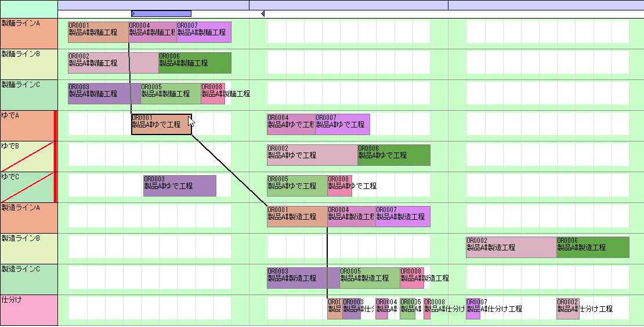This screenshot has height=327, width=644.
Task: Select the 仕分け resource row header
Action: coord(28,310)
